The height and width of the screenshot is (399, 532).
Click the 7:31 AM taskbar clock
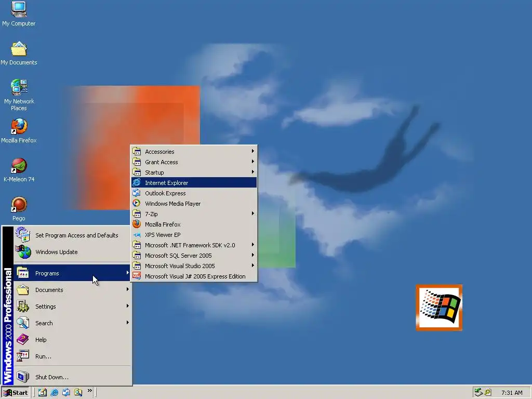[x=512, y=393]
